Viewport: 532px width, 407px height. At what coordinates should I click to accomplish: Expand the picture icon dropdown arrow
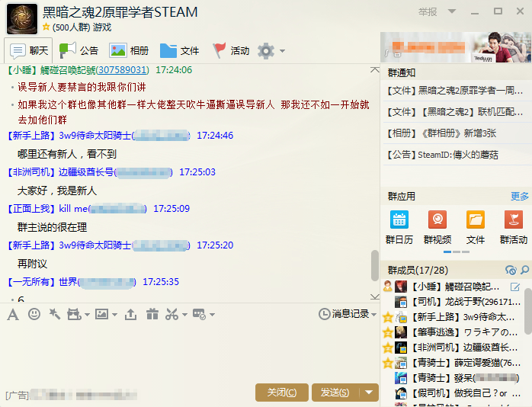(x=114, y=315)
